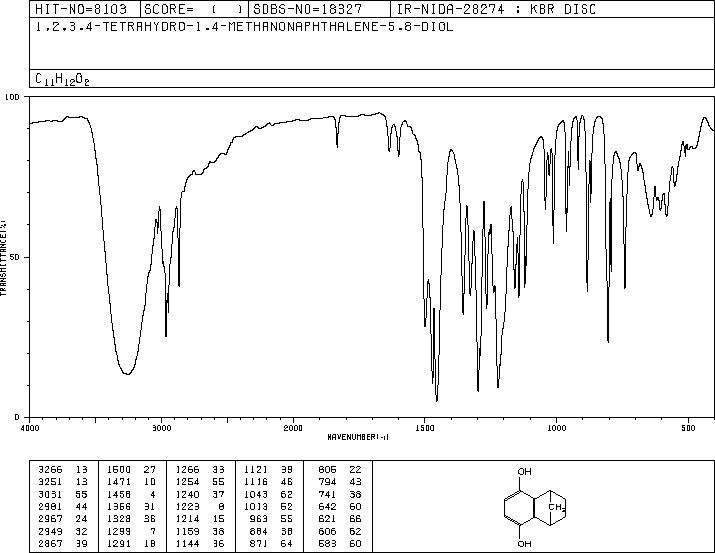Click the WAVENUMBER x-axis title

point(358,437)
